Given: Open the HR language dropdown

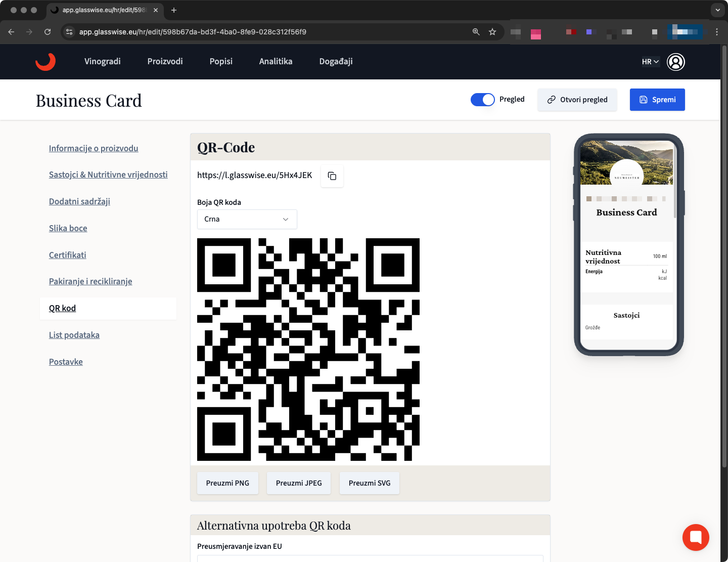Looking at the screenshot, I should 651,62.
